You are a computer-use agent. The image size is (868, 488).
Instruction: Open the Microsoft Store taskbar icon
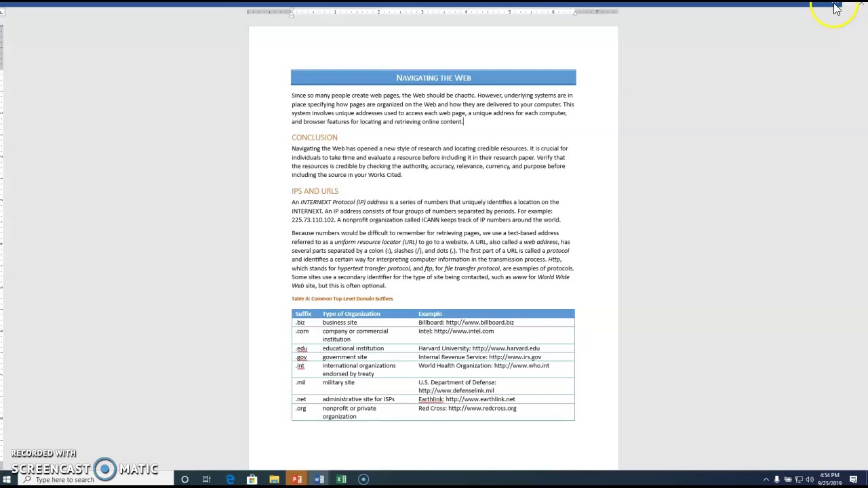(252, 479)
